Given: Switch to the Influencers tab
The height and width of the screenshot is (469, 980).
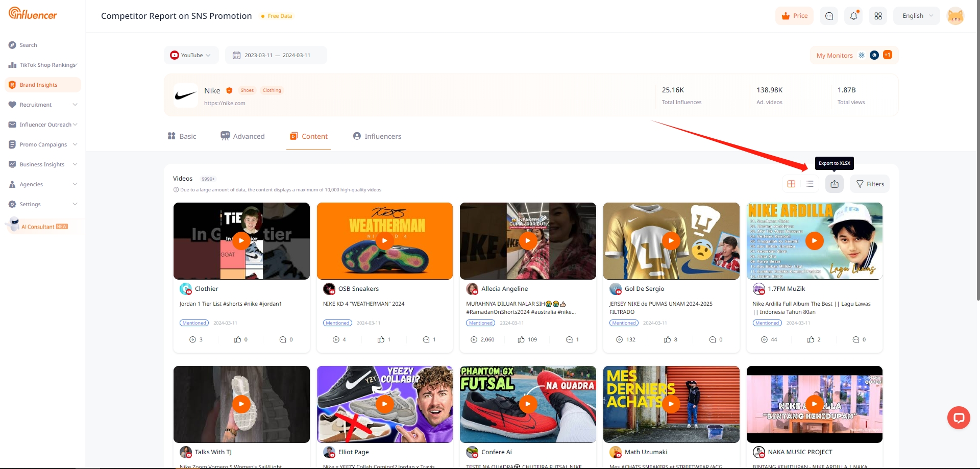Looking at the screenshot, I should click(x=377, y=136).
